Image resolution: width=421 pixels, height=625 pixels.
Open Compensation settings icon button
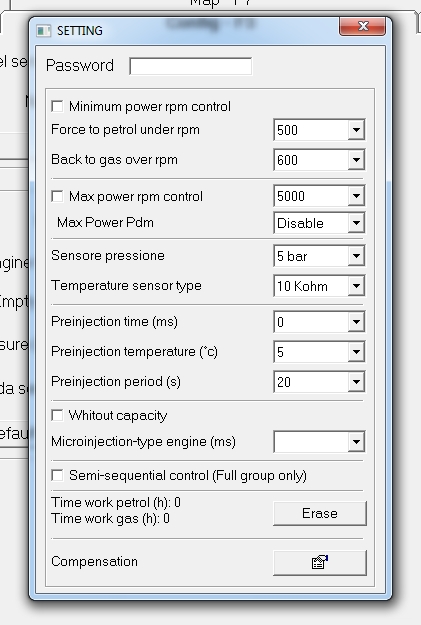point(319,562)
